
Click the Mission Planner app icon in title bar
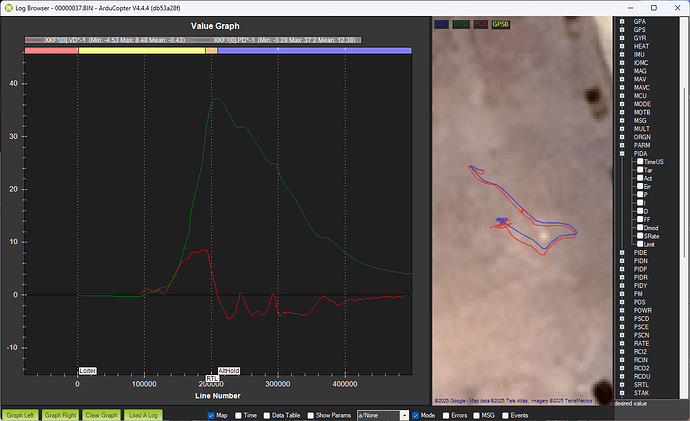click(x=9, y=7)
